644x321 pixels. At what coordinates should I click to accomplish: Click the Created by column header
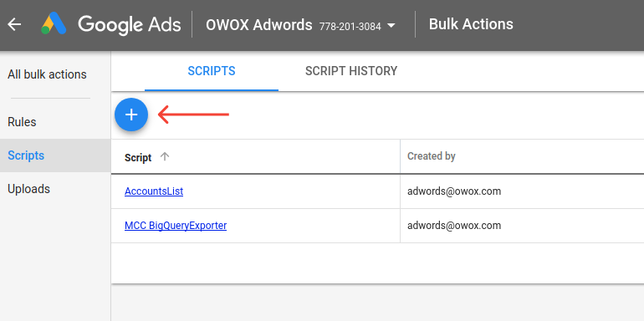(432, 156)
